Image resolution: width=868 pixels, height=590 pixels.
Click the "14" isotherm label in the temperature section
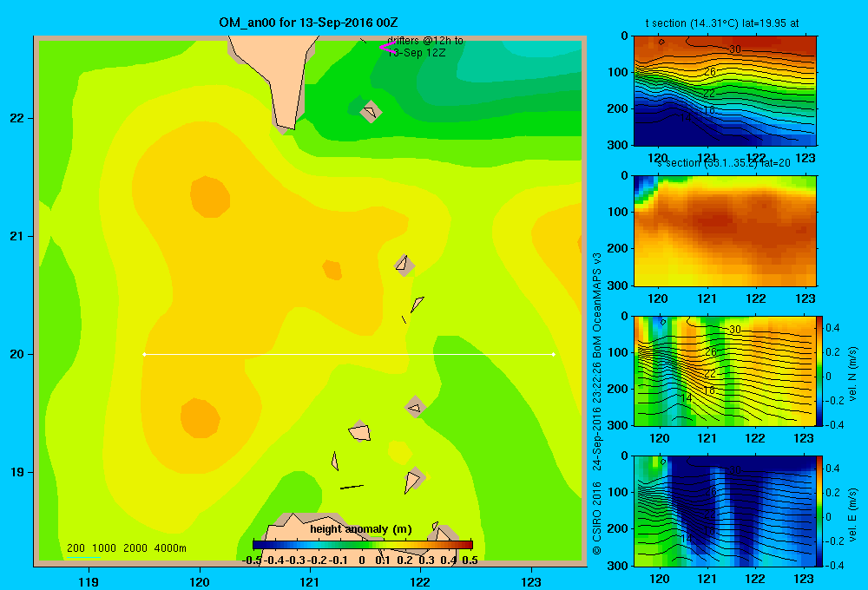(x=686, y=118)
